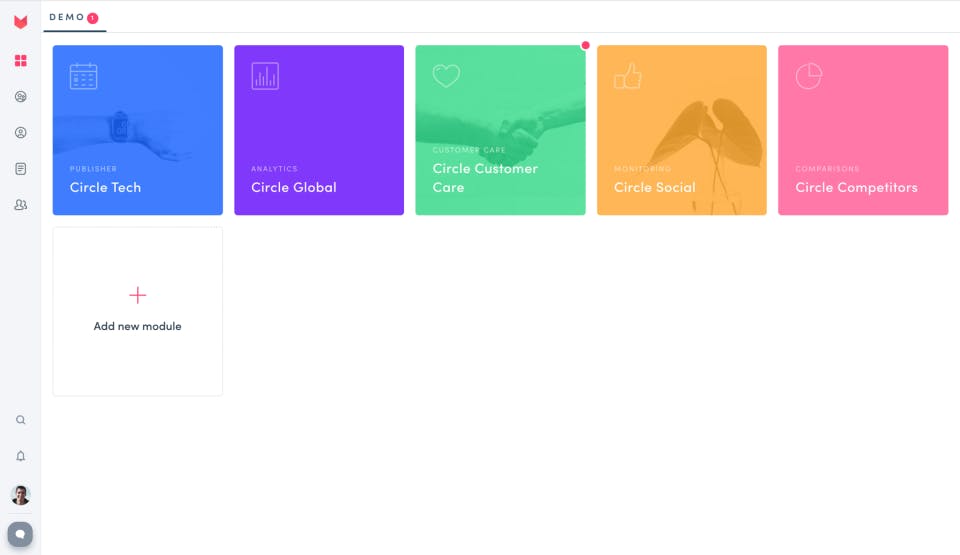Open the Circle Social monitoring module

tap(681, 130)
